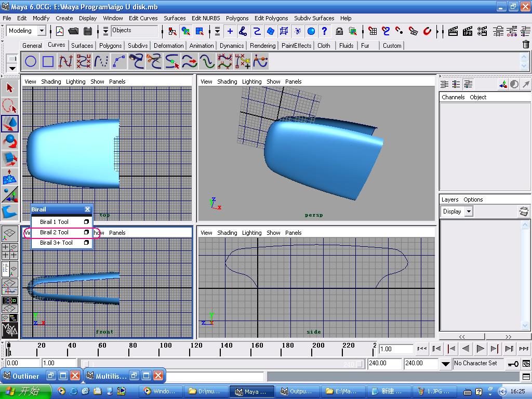Open the shelf menu arrow dropdown
532x399 pixels.
pyautogui.click(x=12, y=68)
